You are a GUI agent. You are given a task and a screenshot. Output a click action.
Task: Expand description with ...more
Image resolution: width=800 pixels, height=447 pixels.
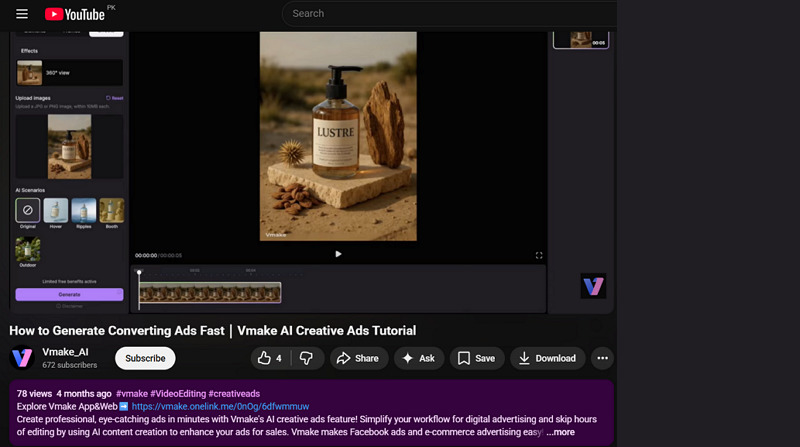pos(561,432)
